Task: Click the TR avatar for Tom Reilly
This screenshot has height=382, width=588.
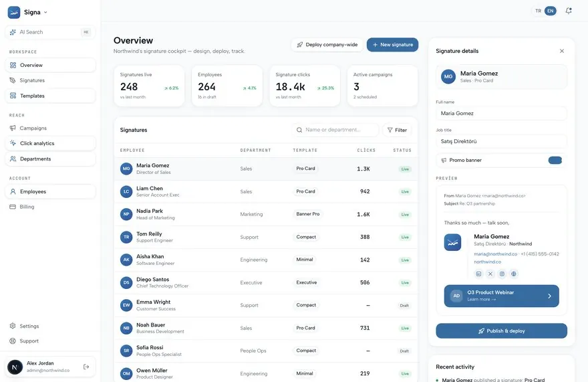Action: coord(126,237)
